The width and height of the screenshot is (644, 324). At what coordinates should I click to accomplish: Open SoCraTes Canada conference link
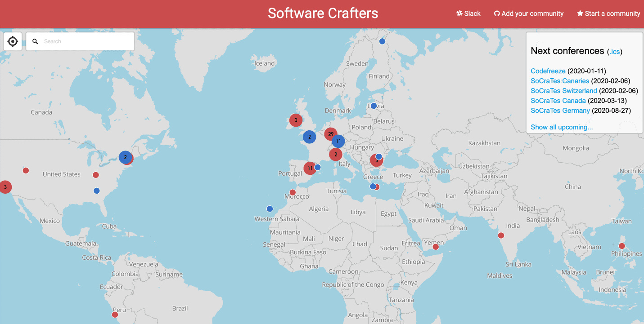(x=558, y=101)
